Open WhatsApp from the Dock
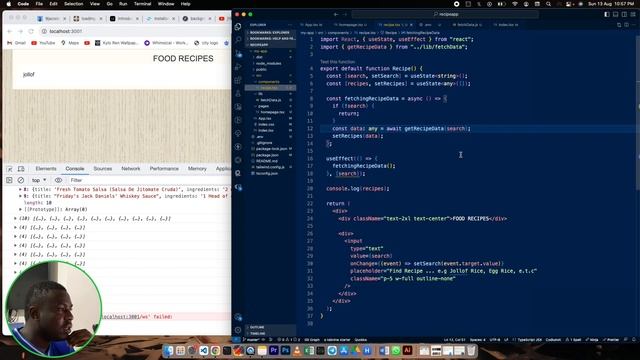This screenshot has height=360, width=640. click(x=396, y=351)
